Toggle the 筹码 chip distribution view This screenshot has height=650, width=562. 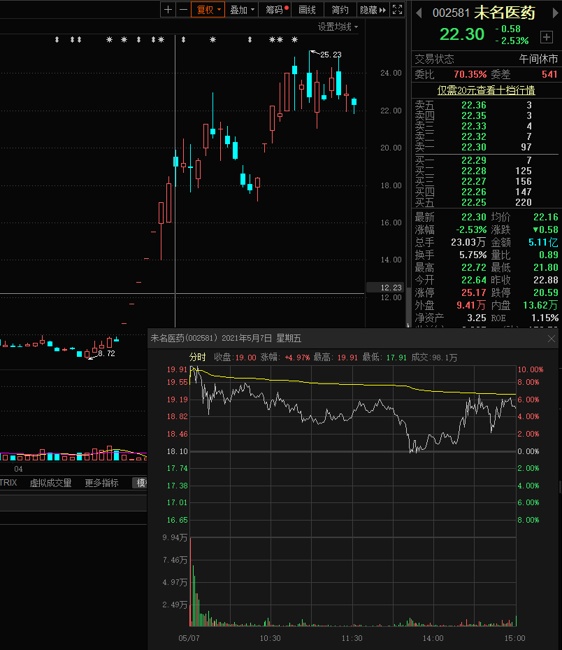275,10
